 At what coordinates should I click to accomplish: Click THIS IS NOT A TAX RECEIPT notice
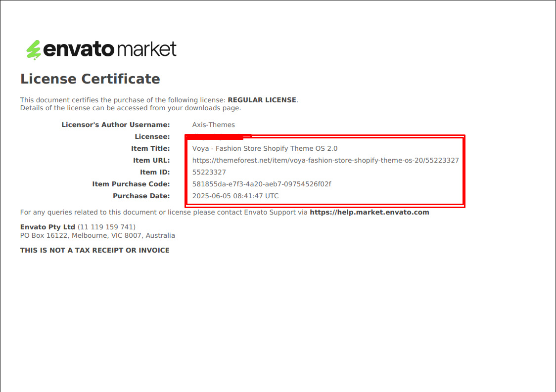(94, 250)
